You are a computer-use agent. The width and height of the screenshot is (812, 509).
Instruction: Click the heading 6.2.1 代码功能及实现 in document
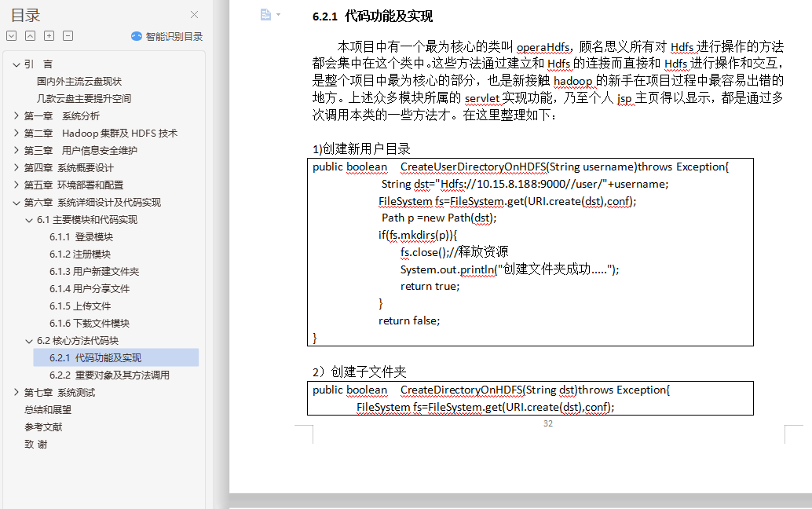pos(373,16)
